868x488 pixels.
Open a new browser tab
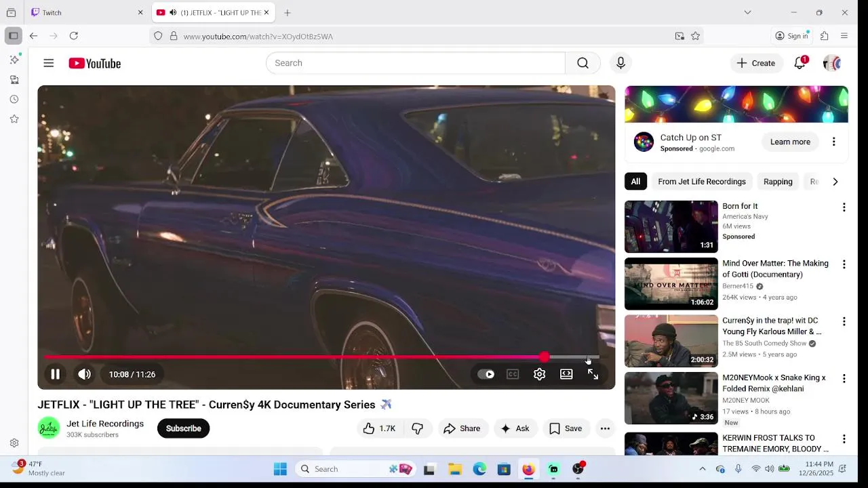pyautogui.click(x=288, y=12)
